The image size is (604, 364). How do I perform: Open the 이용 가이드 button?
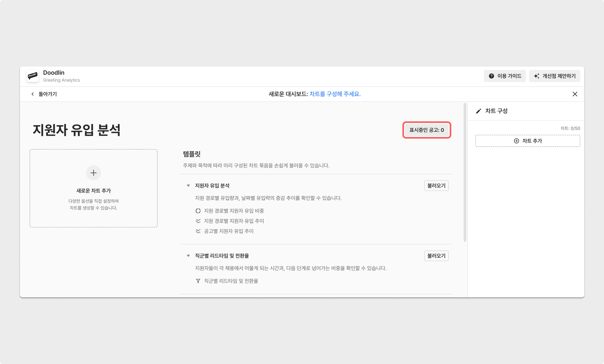[505, 76]
